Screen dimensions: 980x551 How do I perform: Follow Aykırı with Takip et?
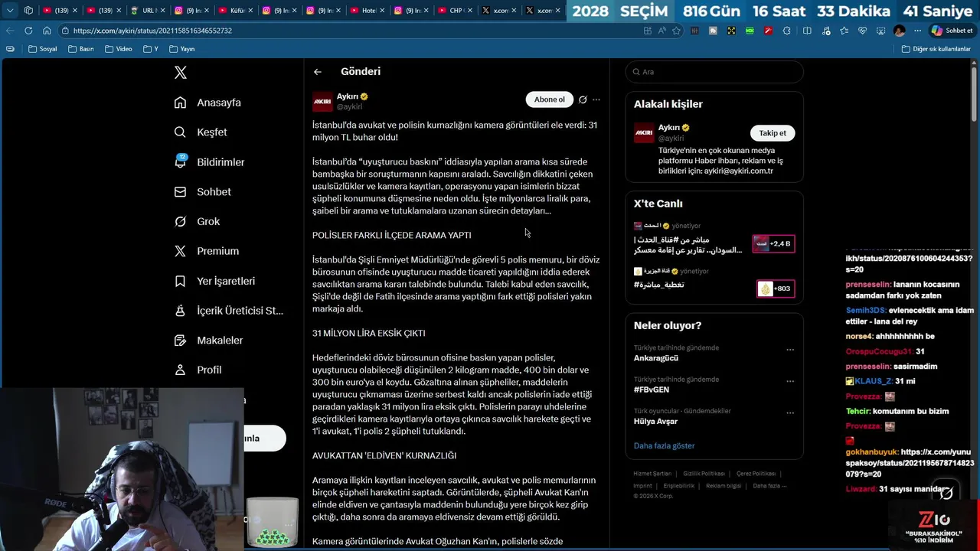tap(773, 133)
